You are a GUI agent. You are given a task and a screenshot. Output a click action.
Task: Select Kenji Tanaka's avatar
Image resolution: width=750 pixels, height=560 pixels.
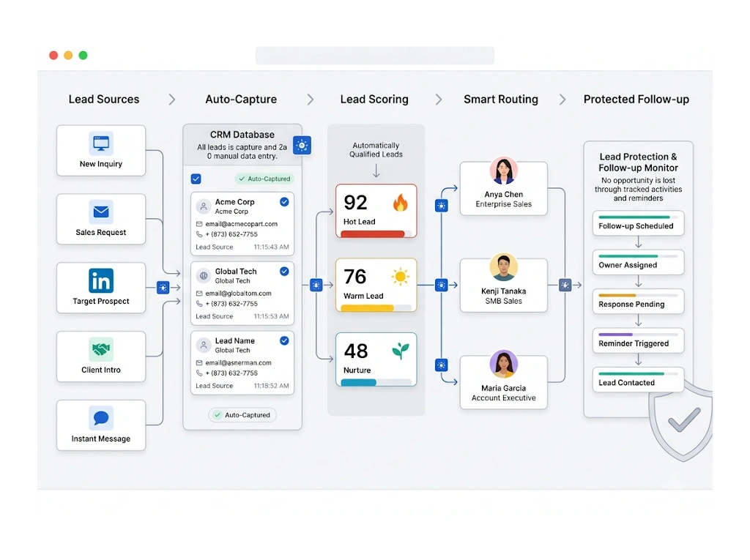(x=504, y=267)
